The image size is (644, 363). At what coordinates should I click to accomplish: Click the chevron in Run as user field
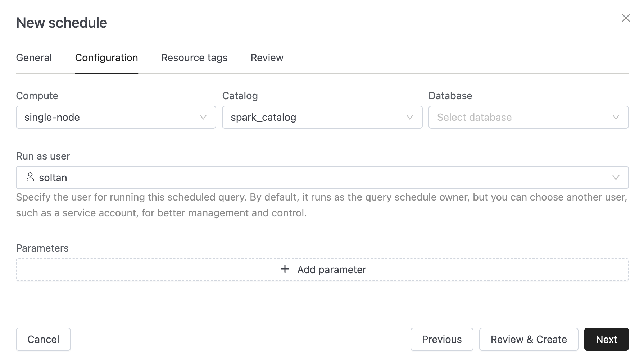coord(616,178)
